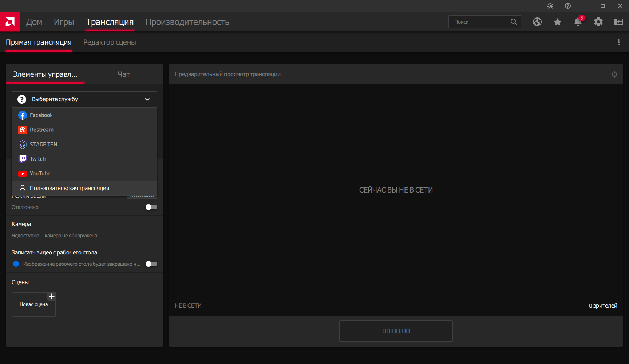Image resolution: width=629 pixels, height=364 pixels.
Task: Click the 0 зрителей viewer count
Action: pos(603,306)
